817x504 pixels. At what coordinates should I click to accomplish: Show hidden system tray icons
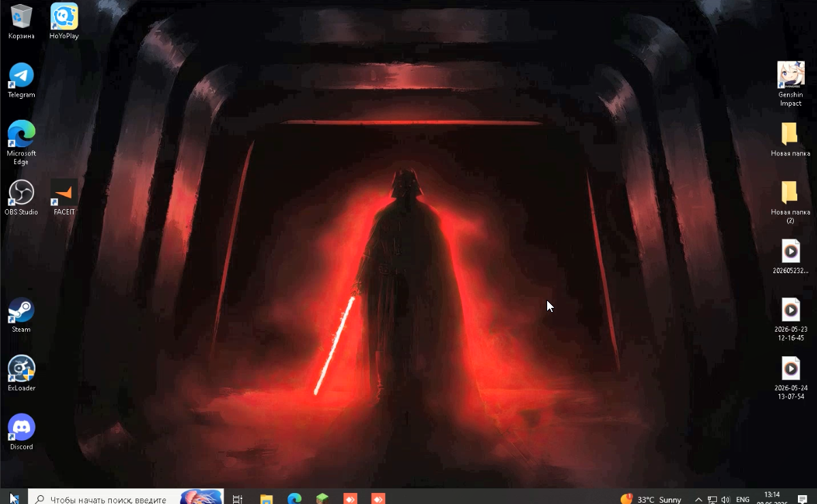point(698,500)
